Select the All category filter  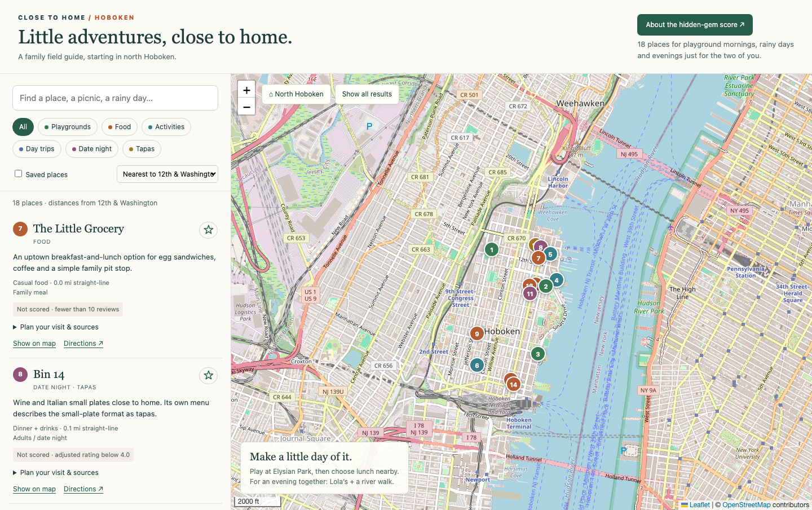23,127
